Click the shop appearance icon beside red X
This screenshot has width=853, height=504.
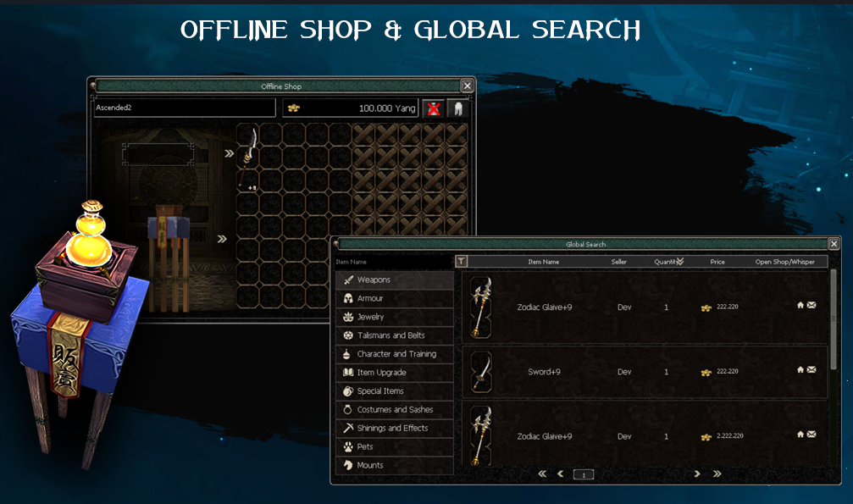point(457,109)
